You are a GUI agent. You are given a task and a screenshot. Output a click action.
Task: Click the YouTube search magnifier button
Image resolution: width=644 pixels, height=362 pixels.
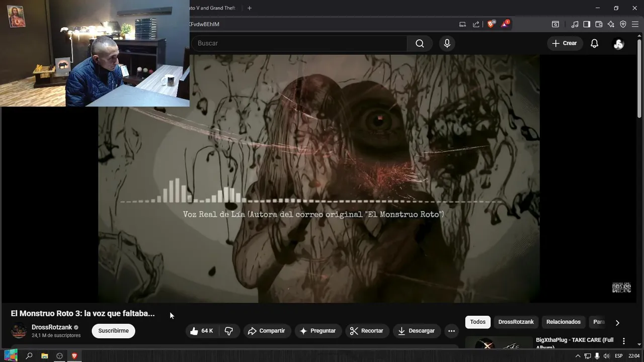point(420,43)
